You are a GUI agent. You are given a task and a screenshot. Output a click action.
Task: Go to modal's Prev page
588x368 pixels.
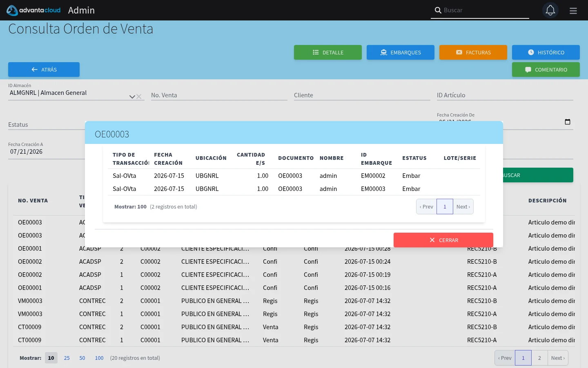click(426, 206)
